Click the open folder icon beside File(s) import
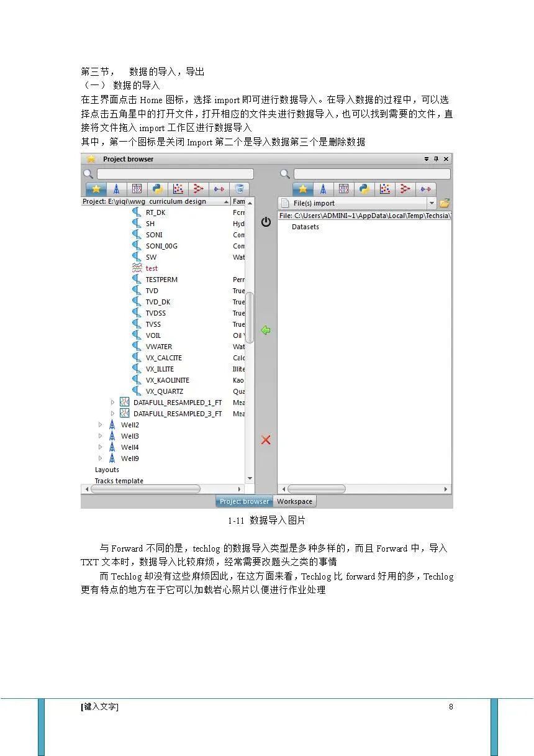 click(x=445, y=203)
